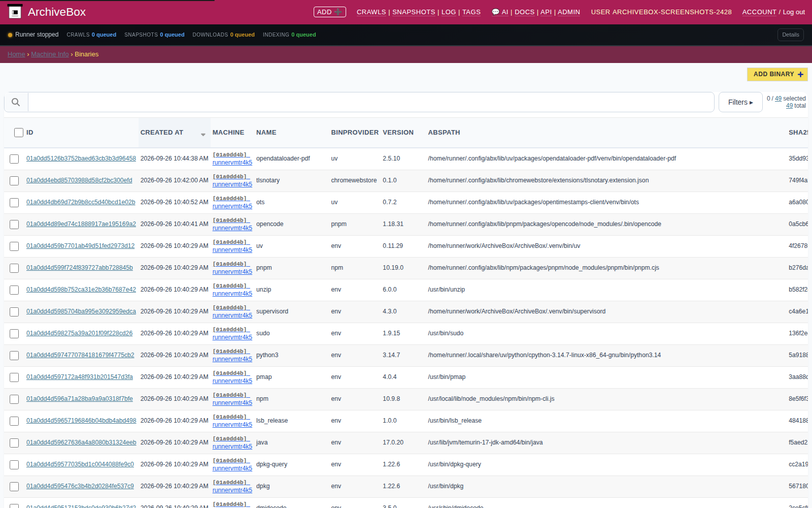
Task: Click the chromewebstore binprovider cell
Action: [x=354, y=180]
